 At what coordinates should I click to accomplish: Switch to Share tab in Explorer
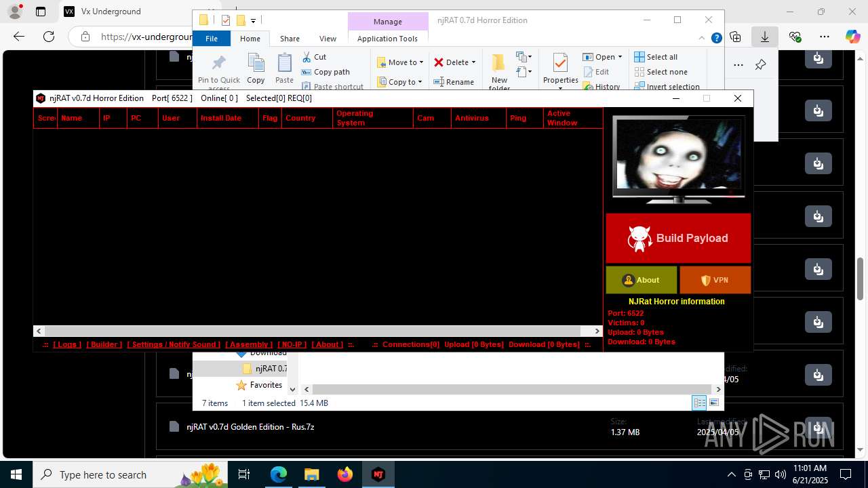pyautogui.click(x=290, y=39)
